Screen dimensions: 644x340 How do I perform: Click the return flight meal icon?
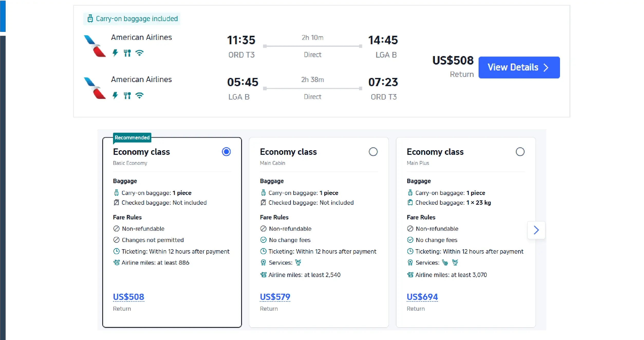(127, 95)
